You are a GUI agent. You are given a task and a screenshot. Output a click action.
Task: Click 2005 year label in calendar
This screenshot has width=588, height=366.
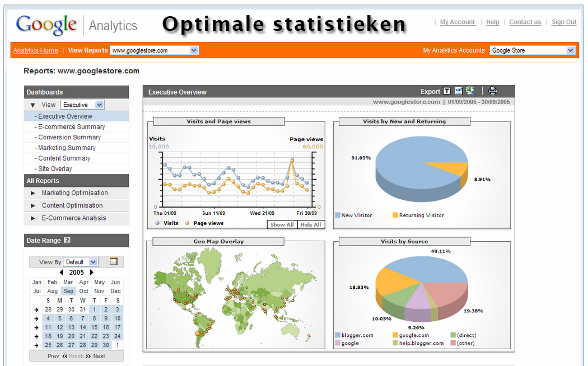pos(77,273)
